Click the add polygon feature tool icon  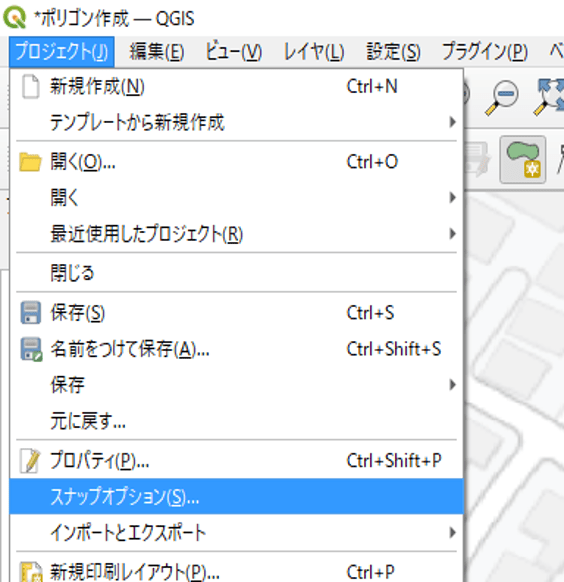click(x=523, y=160)
